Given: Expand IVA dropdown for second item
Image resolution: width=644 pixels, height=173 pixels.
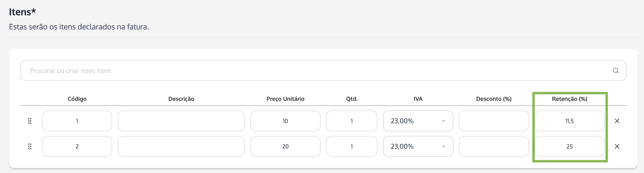Looking at the screenshot, I should coord(418,146).
